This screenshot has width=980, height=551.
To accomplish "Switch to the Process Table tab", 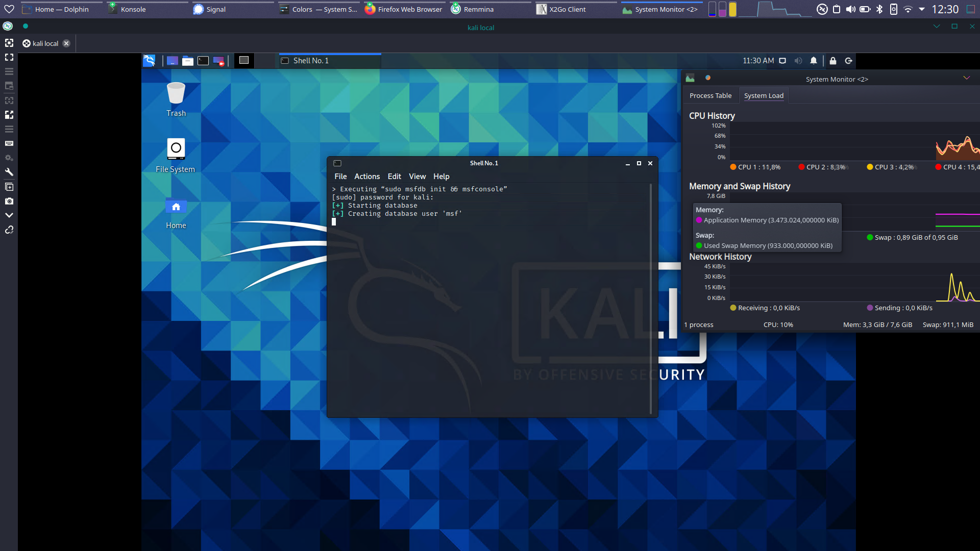I will (x=710, y=95).
